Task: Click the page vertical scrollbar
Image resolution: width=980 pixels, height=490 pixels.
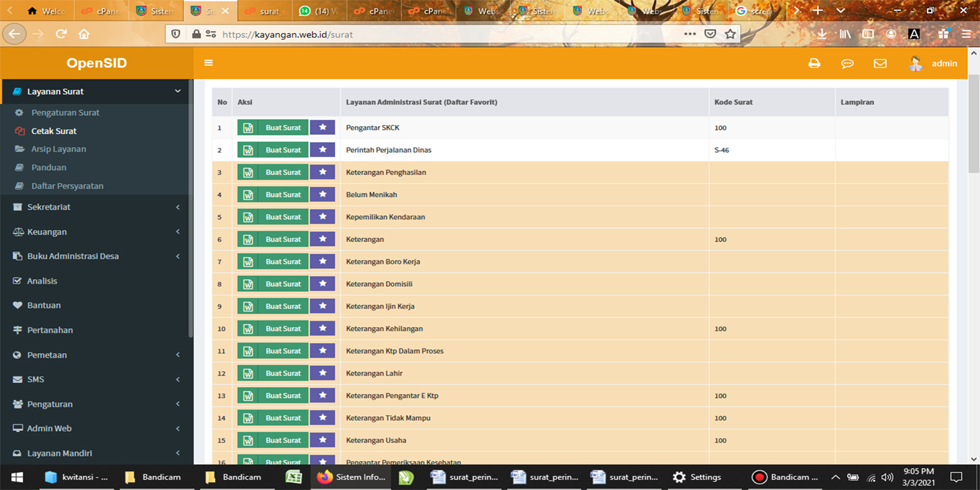Action: (x=973, y=123)
